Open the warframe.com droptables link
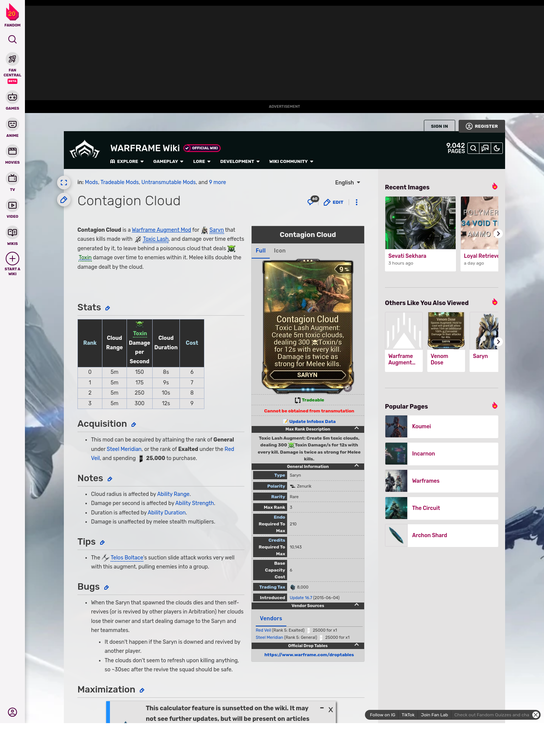This screenshot has width=544, height=756. 309,655
